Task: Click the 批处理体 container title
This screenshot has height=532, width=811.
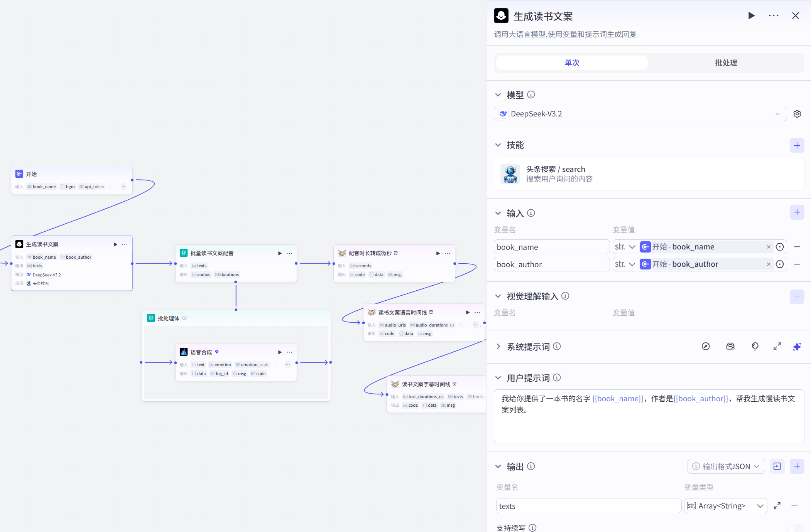Action: (169, 318)
